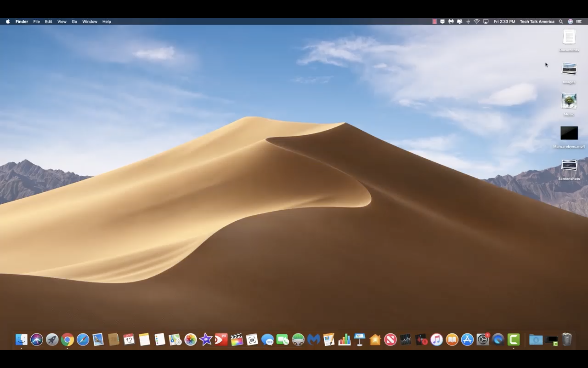
Task: Launch QuickTime Player from Dock
Action: click(x=498, y=340)
